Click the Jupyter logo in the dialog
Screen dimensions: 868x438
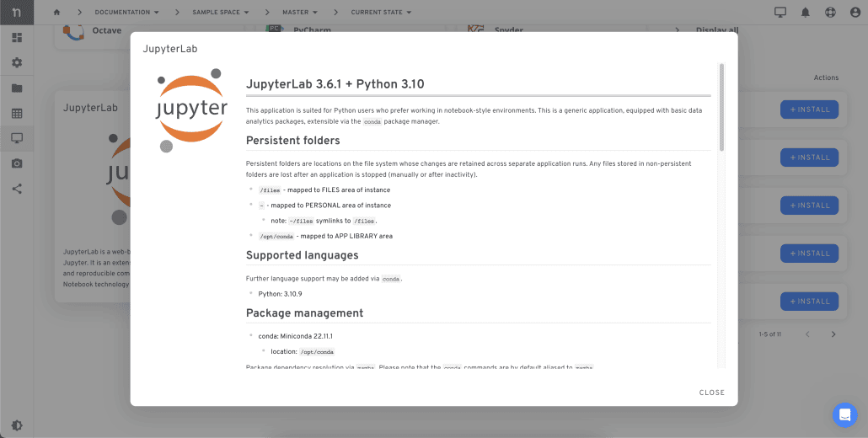191,110
